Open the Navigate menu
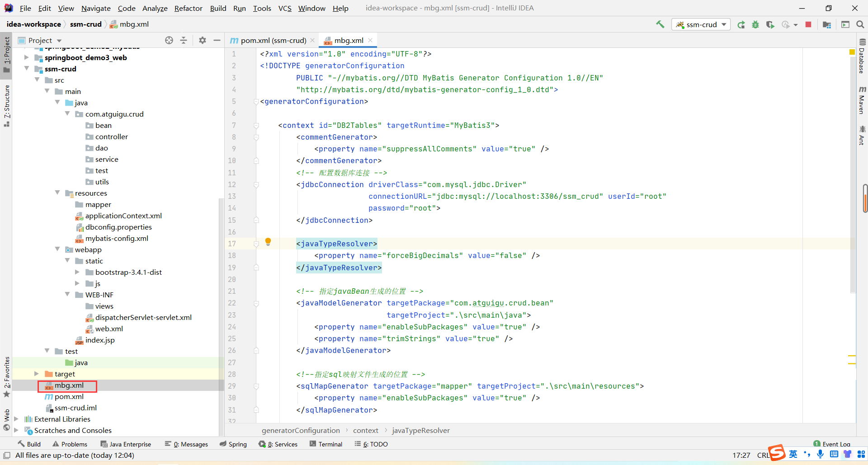868x465 pixels. pos(96,8)
